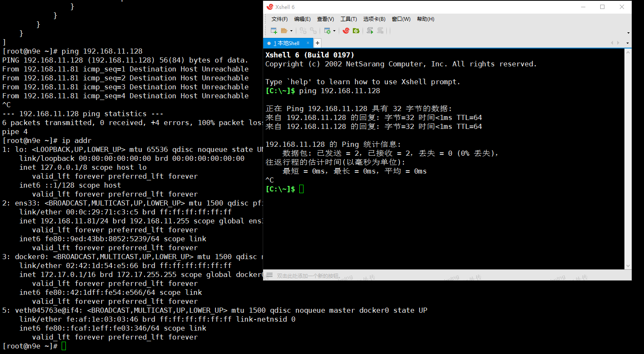Open the 查看(V) menu
This screenshot has height=354, width=644.
click(326, 19)
